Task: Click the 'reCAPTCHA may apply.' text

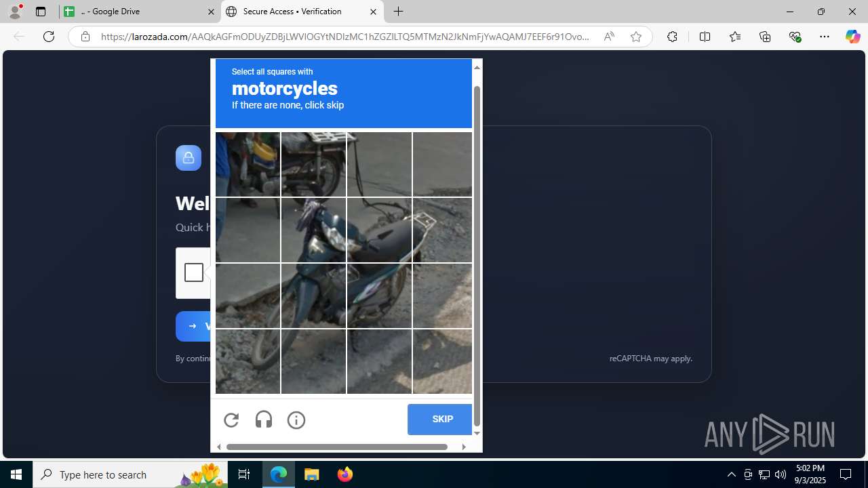Action: pyautogui.click(x=651, y=359)
